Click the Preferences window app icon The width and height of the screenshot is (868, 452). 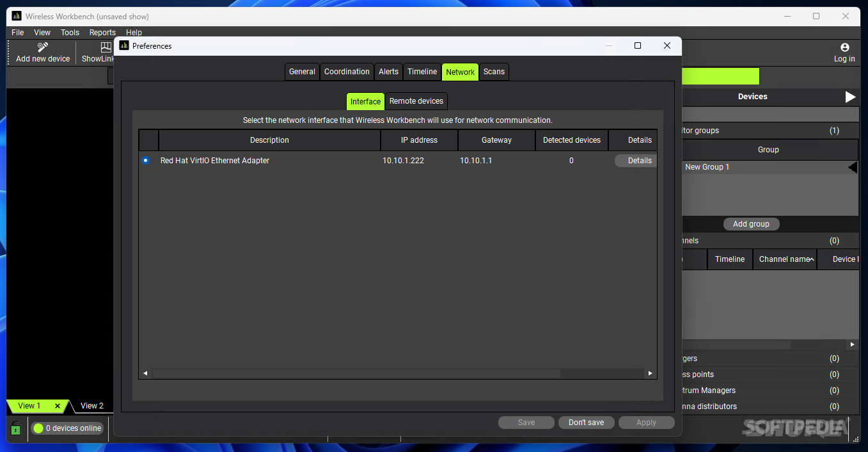(124, 45)
